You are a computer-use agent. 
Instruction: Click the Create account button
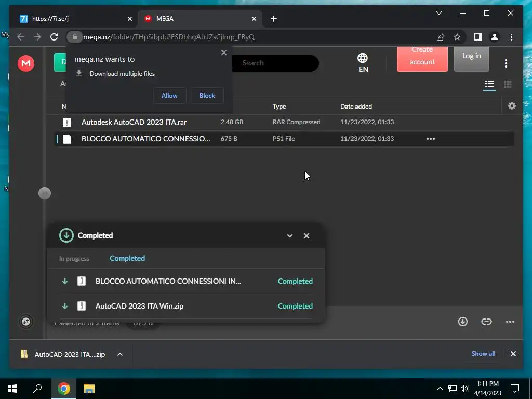tap(422, 59)
